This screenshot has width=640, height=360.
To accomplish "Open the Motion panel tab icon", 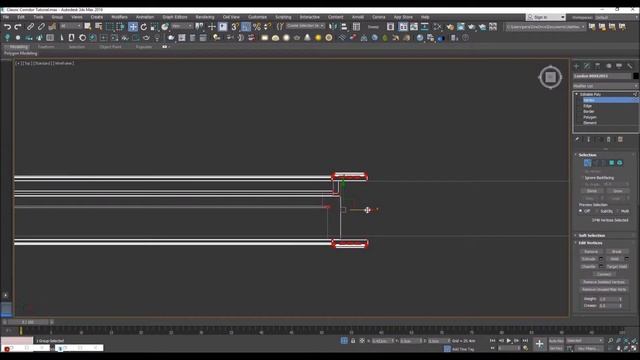I will 609,66.
